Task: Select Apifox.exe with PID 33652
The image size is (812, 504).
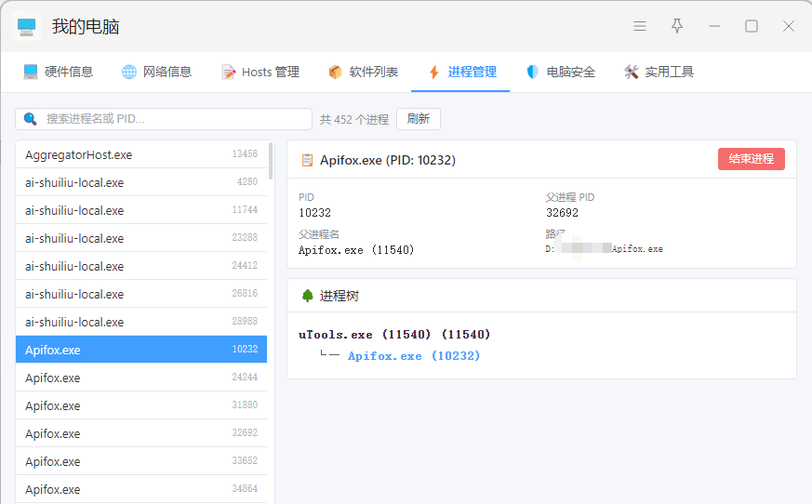Action: pyautogui.click(x=141, y=461)
